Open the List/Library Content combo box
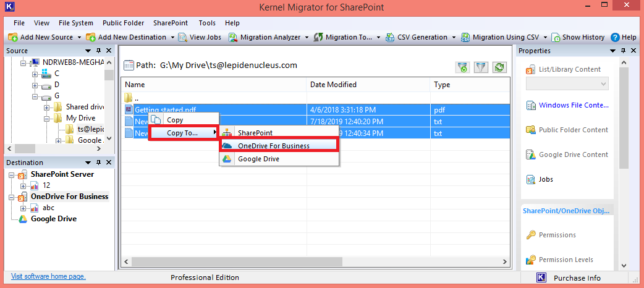The image size is (644, 288). (x=567, y=84)
